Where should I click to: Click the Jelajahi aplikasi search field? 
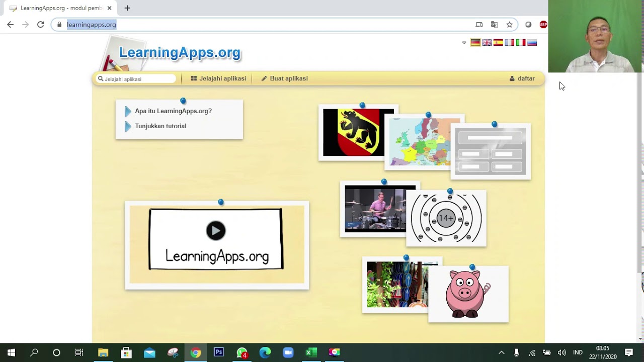[x=136, y=79]
